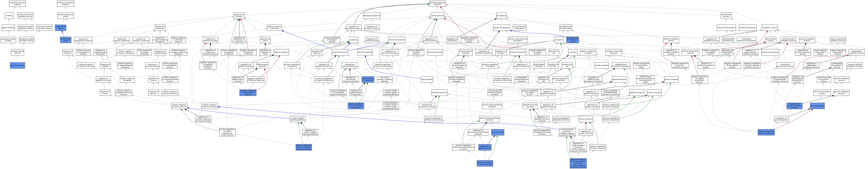Click the 'hormone secretion' node
Image resolution: width=868 pixels, height=169 pixels.
point(439,93)
